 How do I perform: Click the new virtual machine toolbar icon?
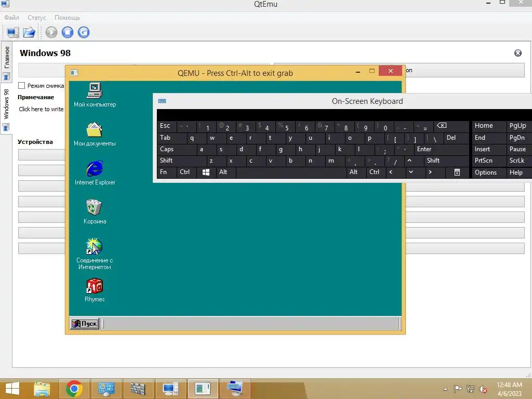[12, 32]
